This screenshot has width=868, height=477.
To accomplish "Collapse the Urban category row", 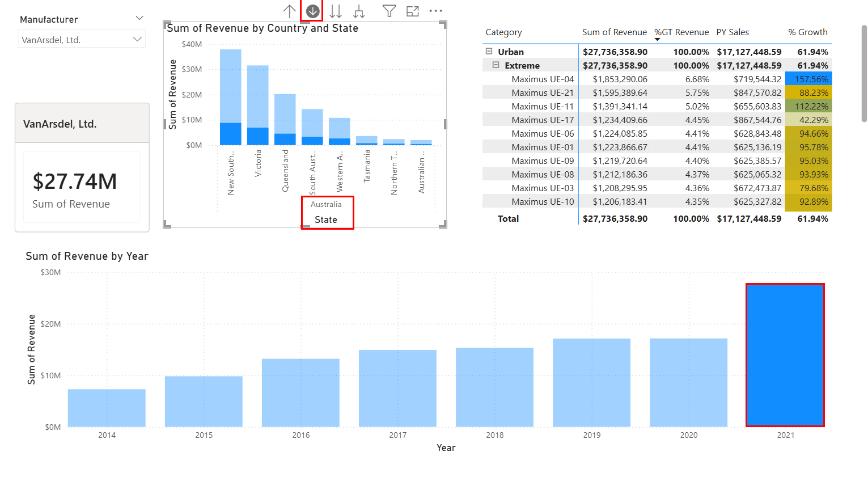I will tap(489, 52).
